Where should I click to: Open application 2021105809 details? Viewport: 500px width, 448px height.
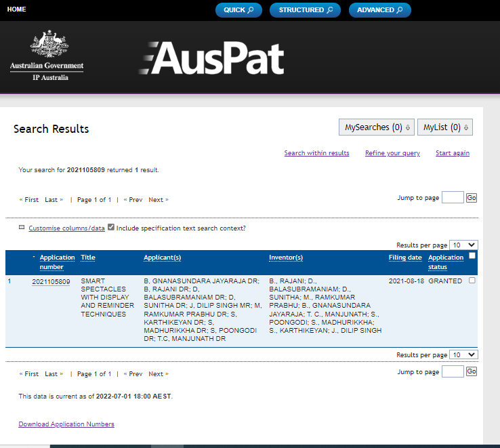click(51, 282)
